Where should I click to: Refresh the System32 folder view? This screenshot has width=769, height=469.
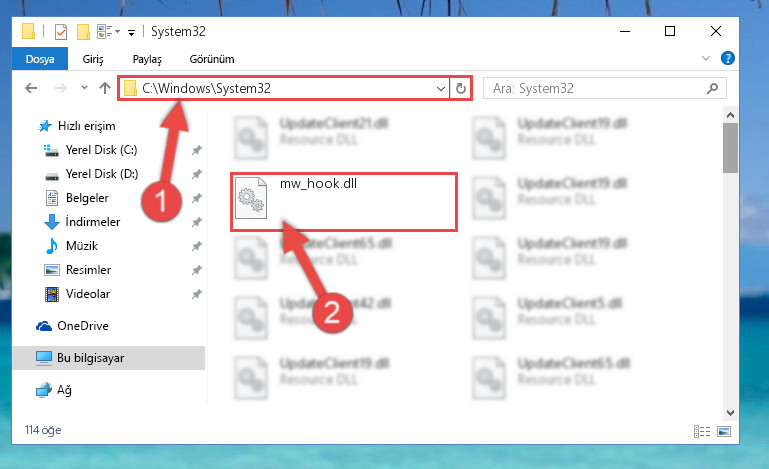461,88
